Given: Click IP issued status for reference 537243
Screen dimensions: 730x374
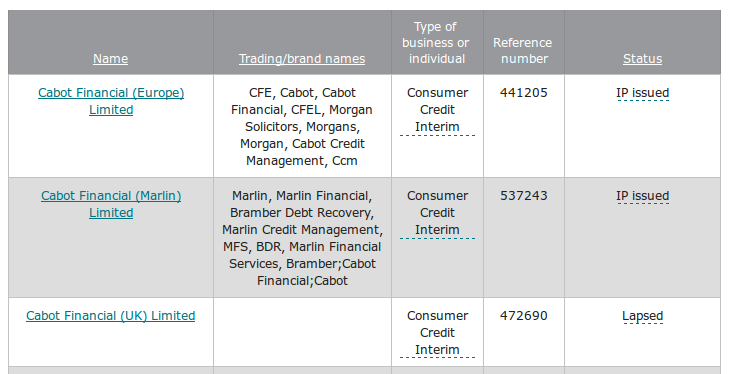Looking at the screenshot, I should 642,196.
